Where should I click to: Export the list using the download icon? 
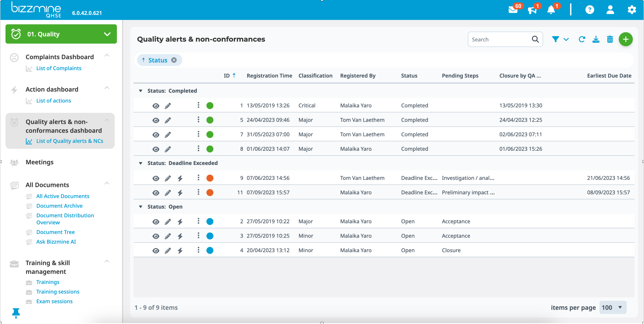coord(596,39)
